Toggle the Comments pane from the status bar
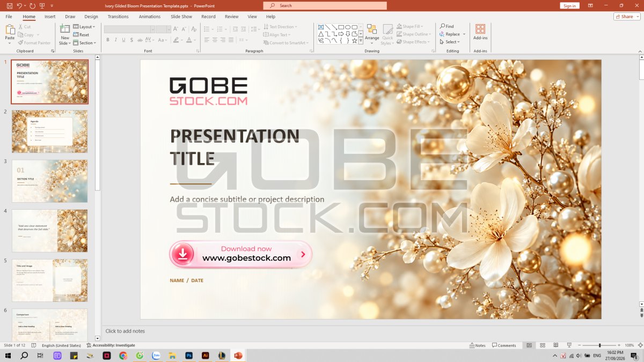The height and width of the screenshot is (362, 644). (x=504, y=345)
